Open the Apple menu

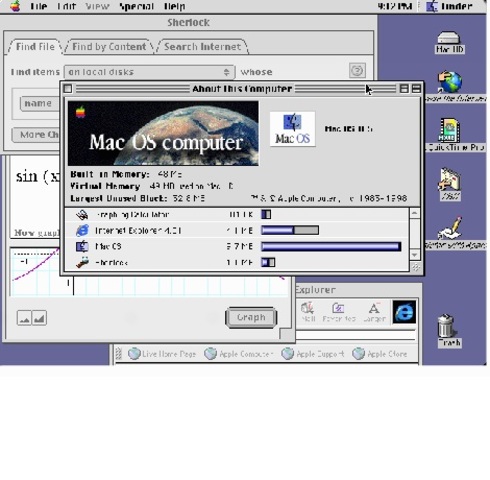coord(15,6)
